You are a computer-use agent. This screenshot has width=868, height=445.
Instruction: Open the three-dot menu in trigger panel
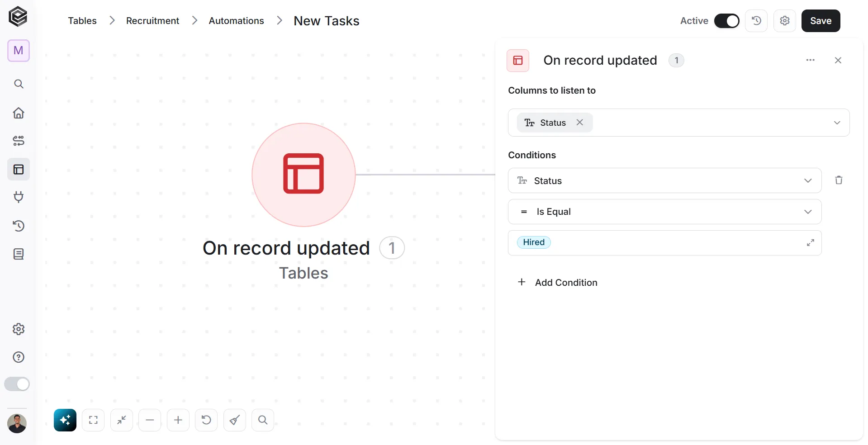tap(810, 60)
